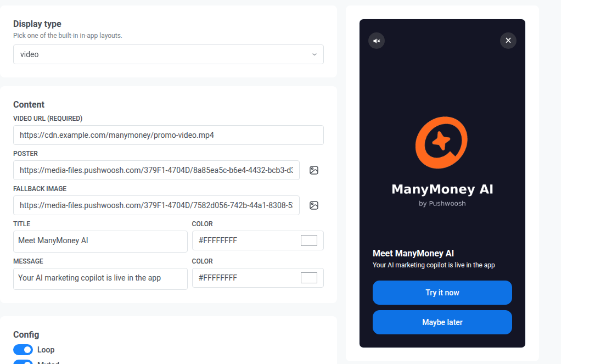Image resolution: width=612 pixels, height=364 pixels.
Task: Open image picker for Poster field
Action: coord(314,170)
